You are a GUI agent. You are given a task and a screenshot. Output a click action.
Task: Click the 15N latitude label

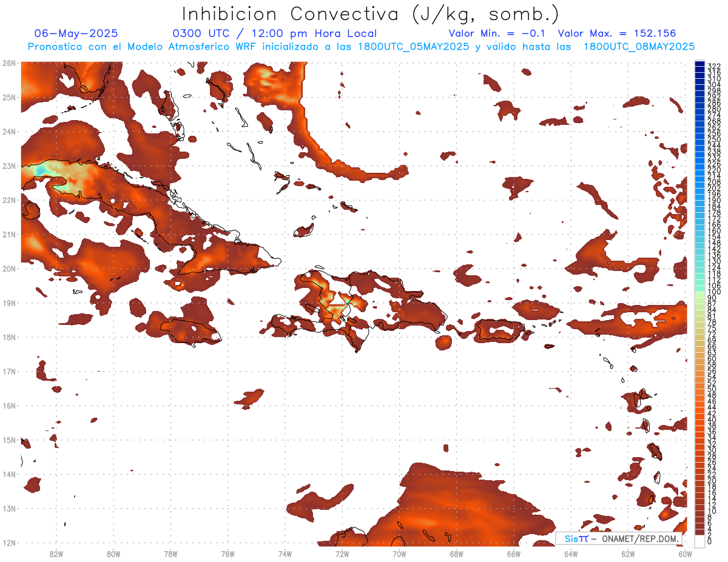tap(8, 440)
